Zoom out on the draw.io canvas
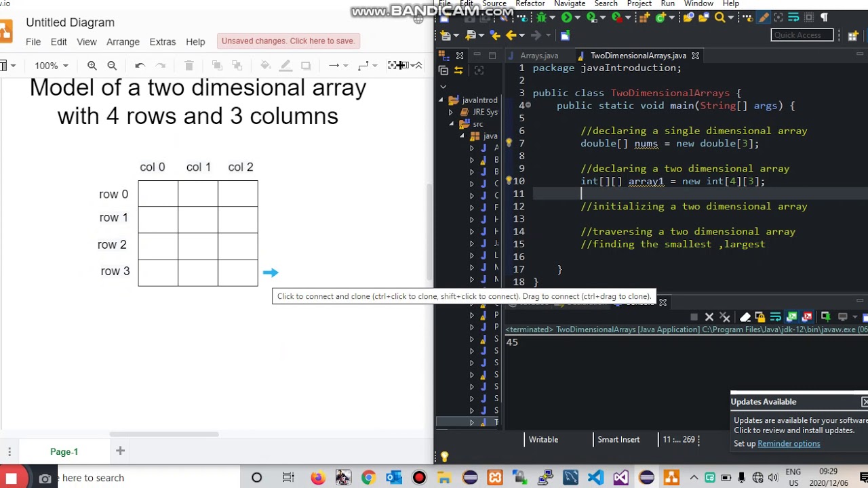The width and height of the screenshot is (868, 488). [112, 66]
